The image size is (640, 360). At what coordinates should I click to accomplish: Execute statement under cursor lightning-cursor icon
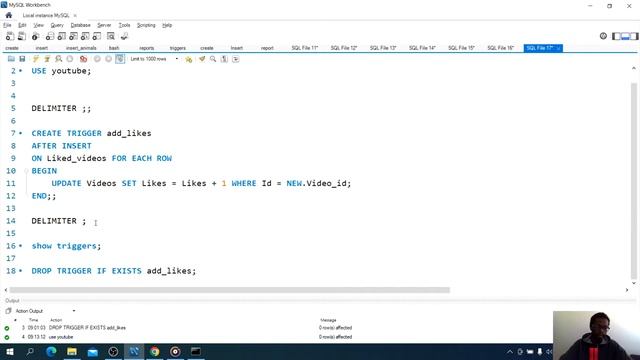(x=47, y=59)
